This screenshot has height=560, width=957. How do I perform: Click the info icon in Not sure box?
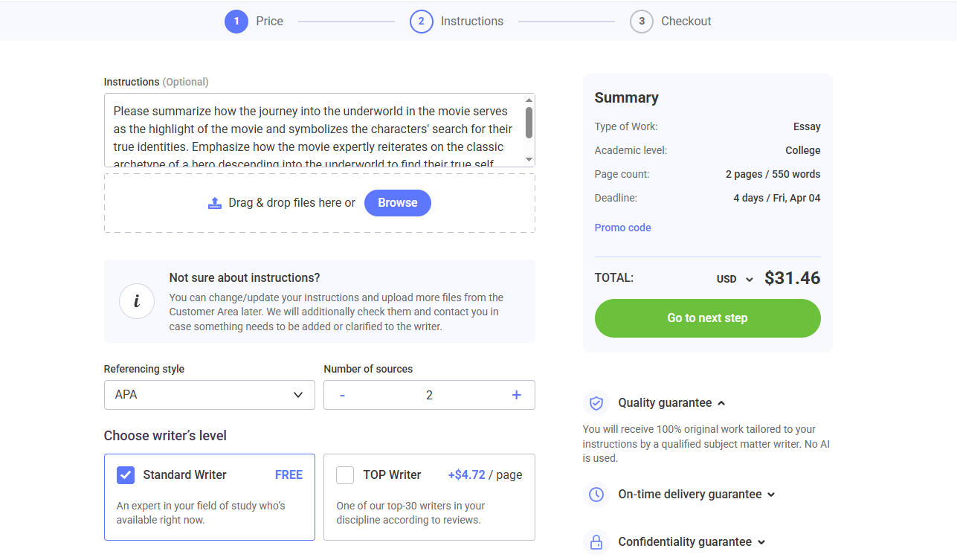click(137, 301)
